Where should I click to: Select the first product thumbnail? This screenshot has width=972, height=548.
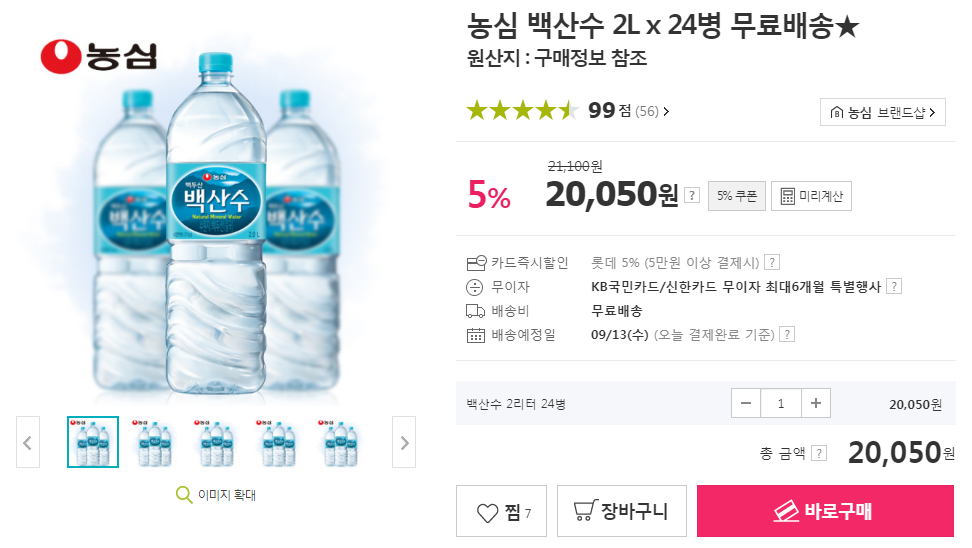93,442
